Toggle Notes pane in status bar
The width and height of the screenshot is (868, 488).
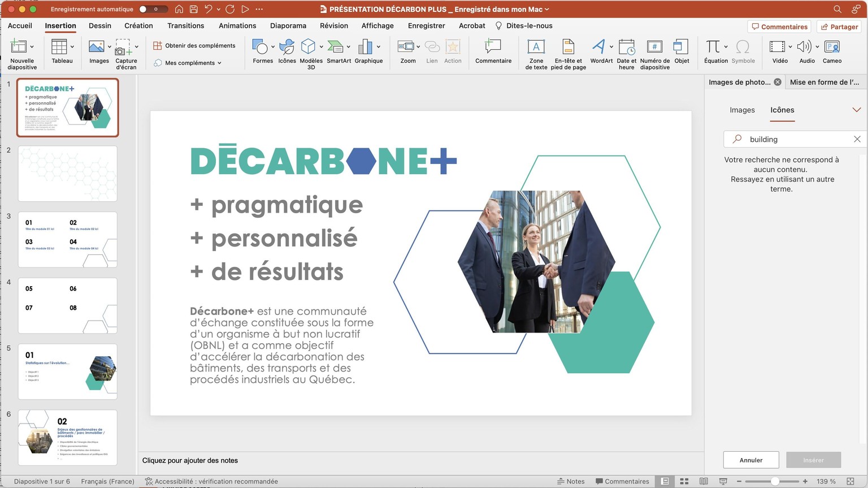(x=571, y=481)
